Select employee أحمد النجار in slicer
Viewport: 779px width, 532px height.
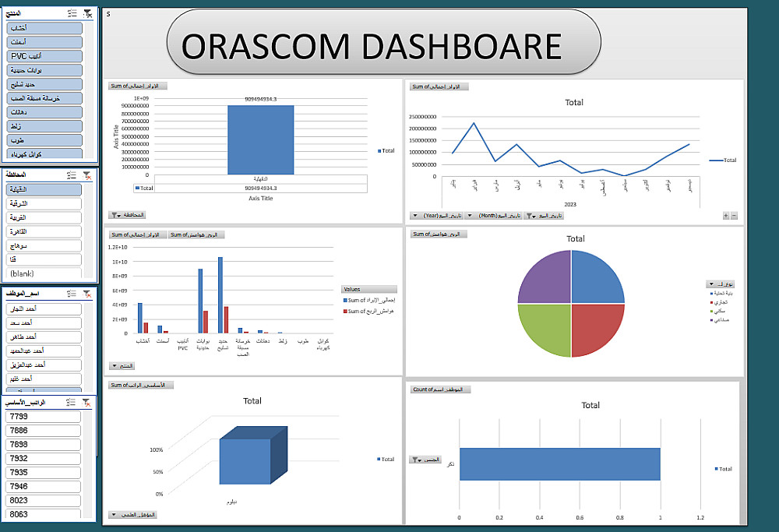pos(44,309)
